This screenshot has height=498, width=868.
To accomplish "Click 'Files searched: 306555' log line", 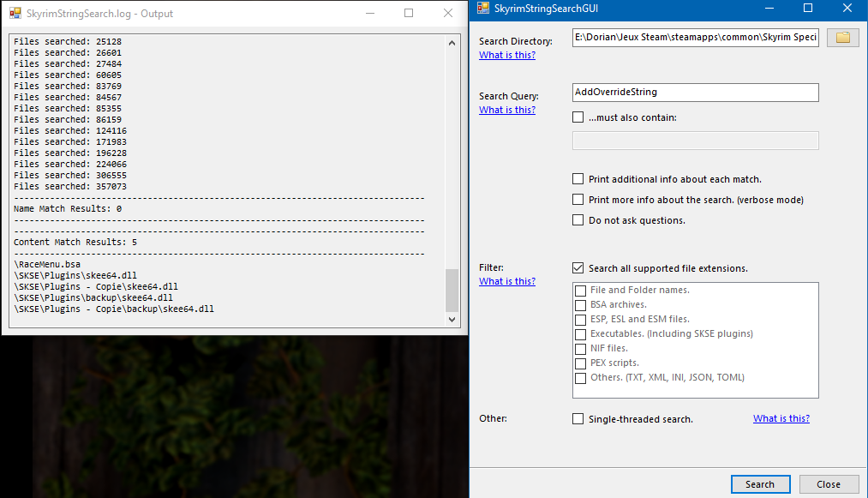I will 70,175.
